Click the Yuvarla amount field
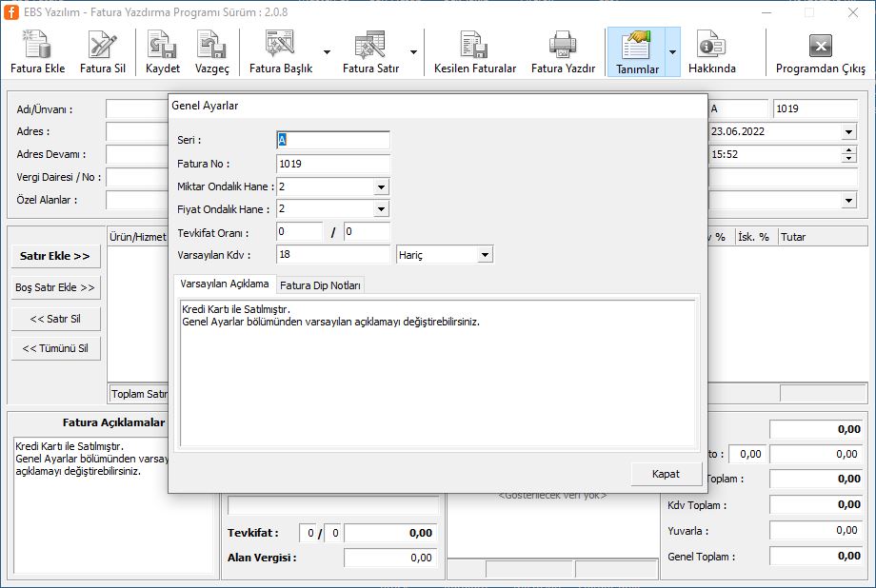This screenshot has width=876, height=588. pyautogui.click(x=815, y=531)
